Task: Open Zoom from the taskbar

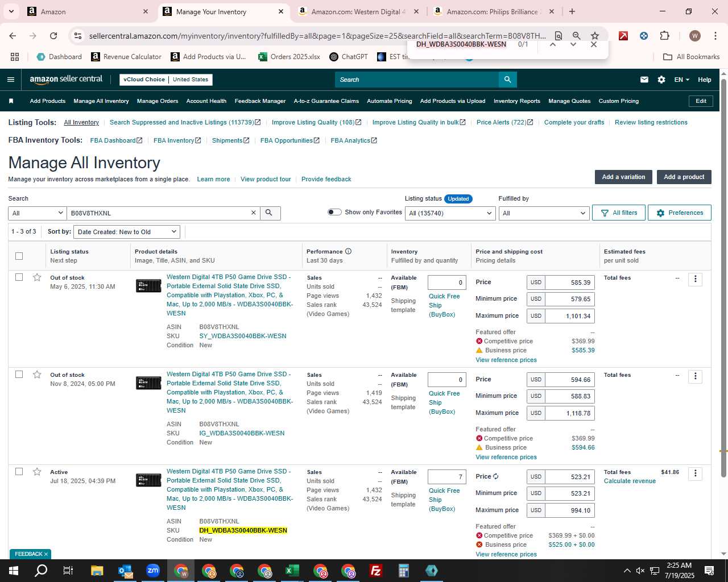Action: coord(153,571)
